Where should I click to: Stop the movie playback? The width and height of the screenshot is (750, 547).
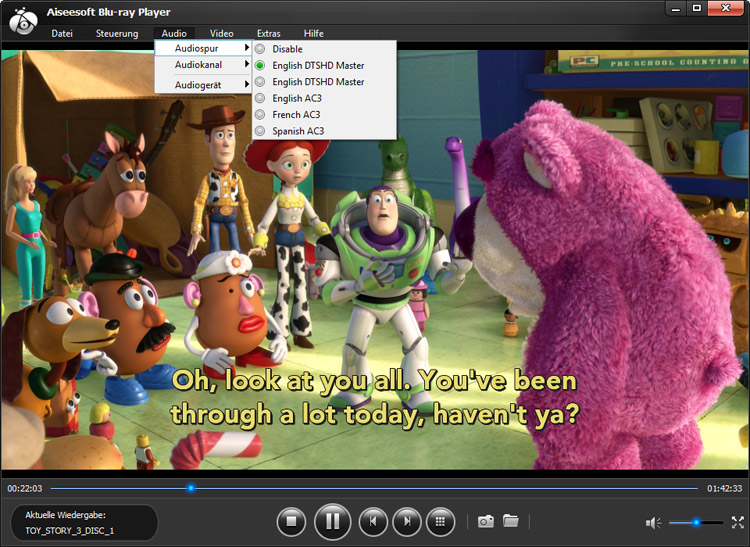291,521
